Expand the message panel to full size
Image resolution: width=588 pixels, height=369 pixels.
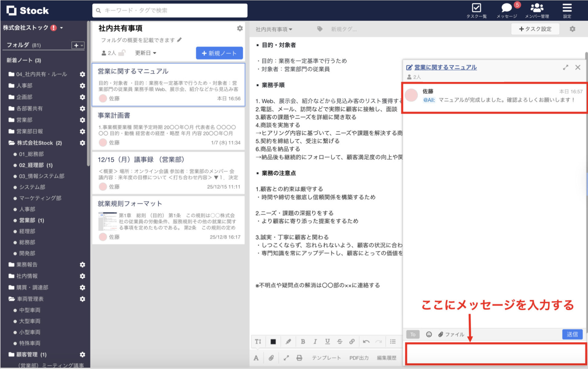[565, 67]
